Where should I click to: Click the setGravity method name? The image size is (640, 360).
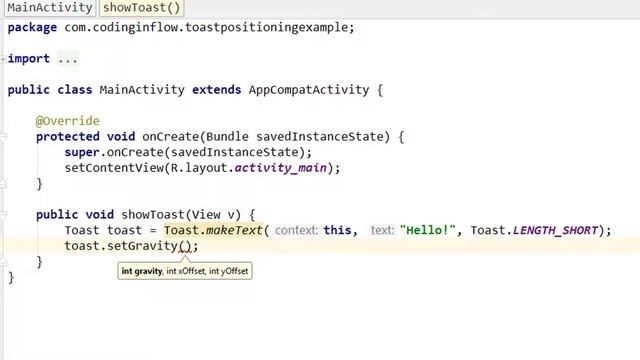[x=142, y=246]
